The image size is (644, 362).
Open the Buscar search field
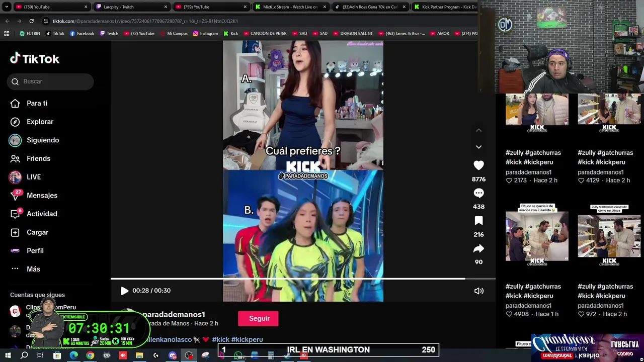[x=50, y=81]
